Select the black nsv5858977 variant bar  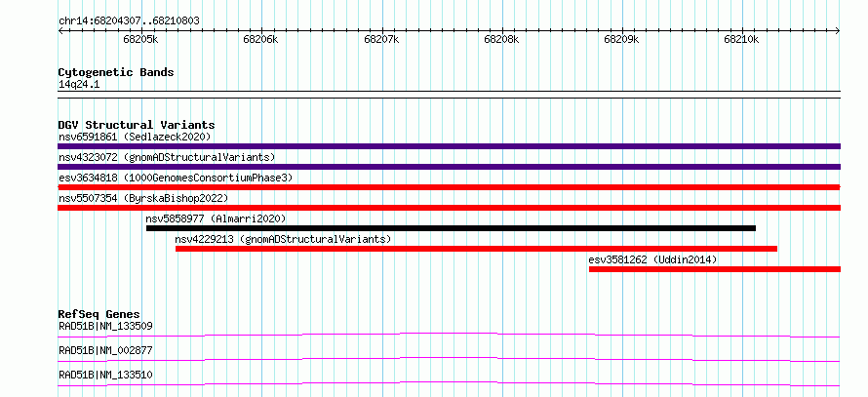pos(451,228)
